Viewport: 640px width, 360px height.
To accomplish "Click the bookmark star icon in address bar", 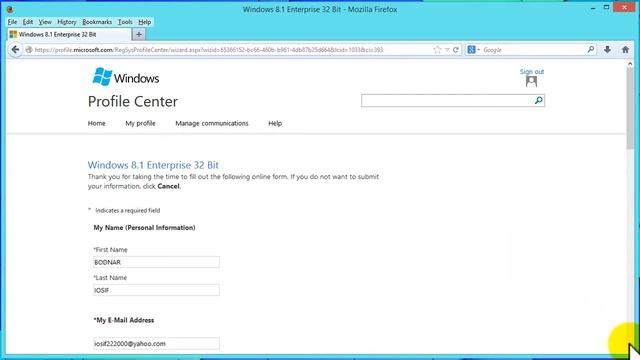I will (437, 50).
